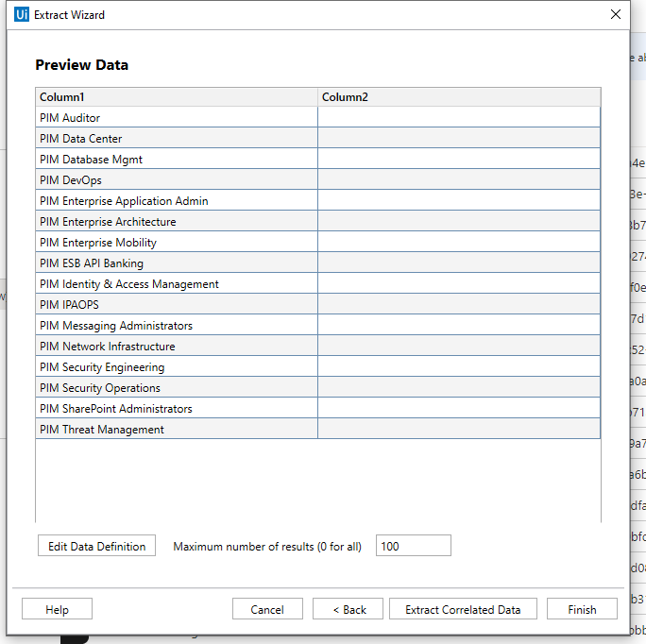Select the Column1 header
This screenshot has height=644, width=646.
177,97
